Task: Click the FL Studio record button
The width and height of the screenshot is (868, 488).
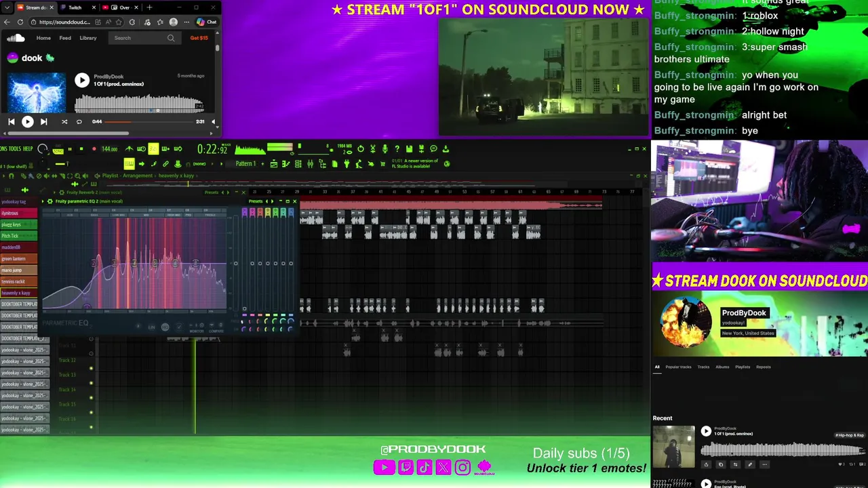Action: (x=94, y=149)
